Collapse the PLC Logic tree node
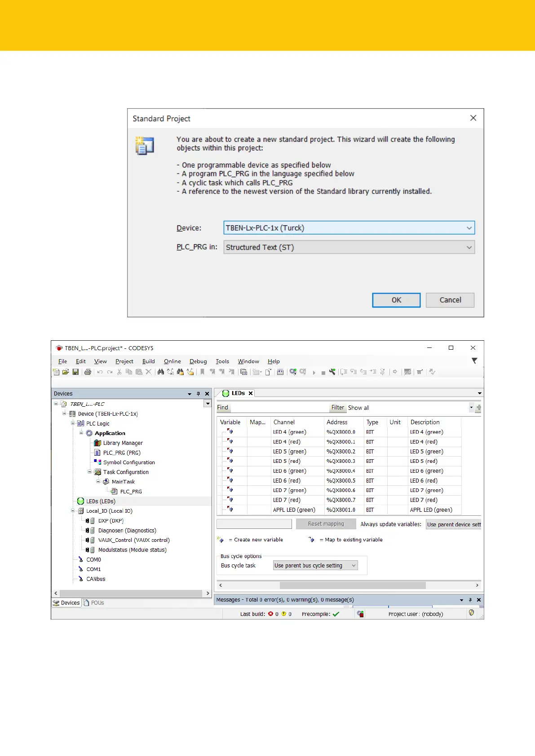This screenshot has height=756, width=535. pyautogui.click(x=73, y=423)
